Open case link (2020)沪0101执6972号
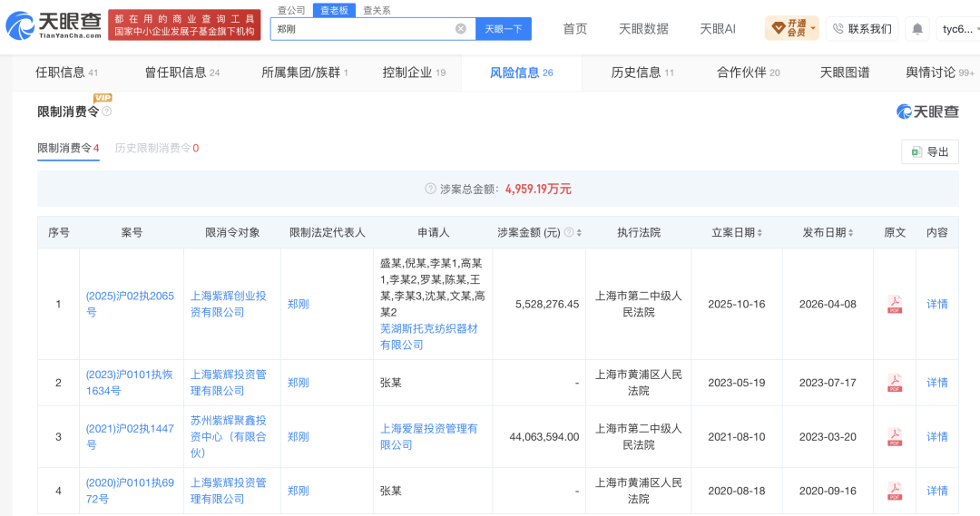 coord(130,491)
